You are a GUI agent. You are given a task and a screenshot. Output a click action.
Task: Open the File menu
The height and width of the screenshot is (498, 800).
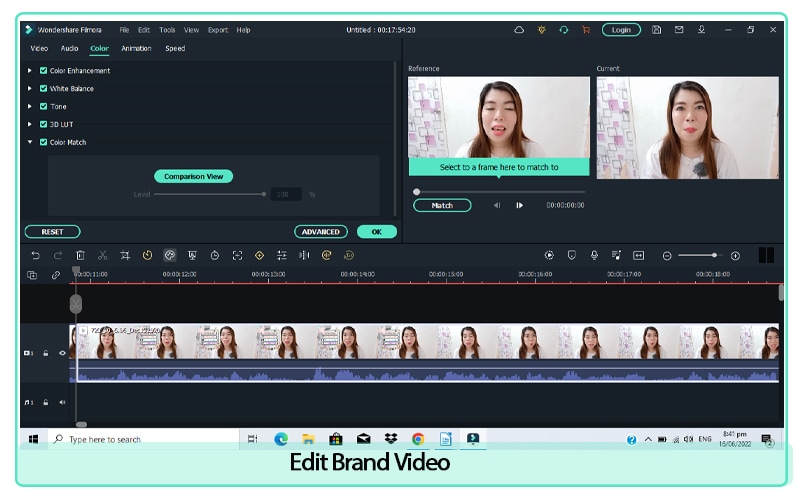click(x=124, y=30)
